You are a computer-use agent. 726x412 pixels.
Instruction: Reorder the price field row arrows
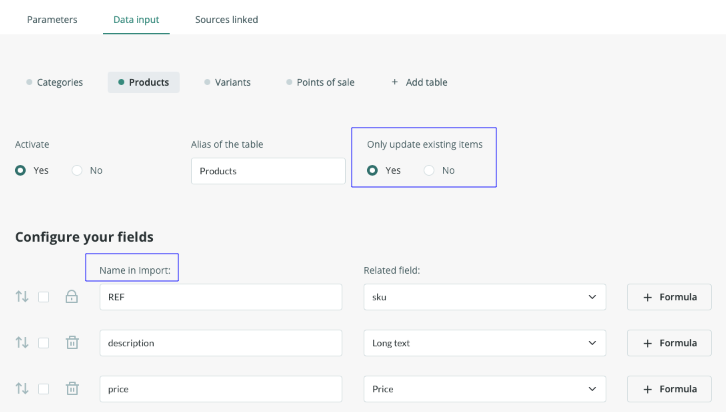22,388
